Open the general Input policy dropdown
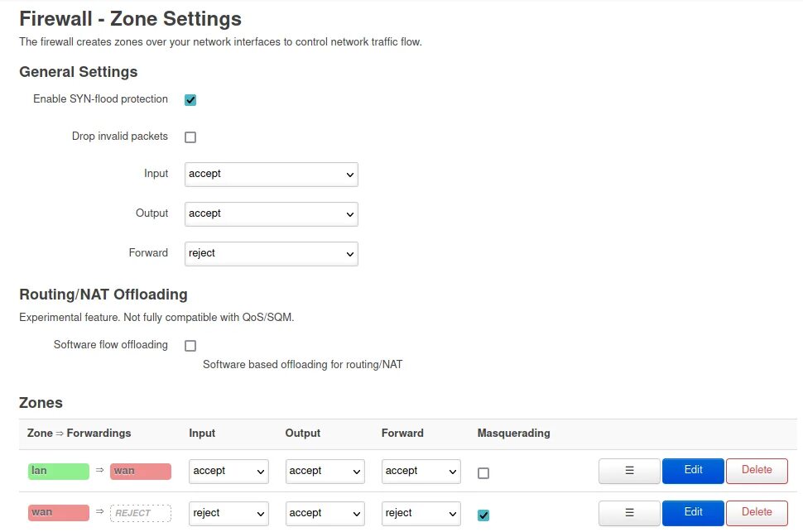The height and width of the screenshot is (532, 803). pyautogui.click(x=271, y=175)
